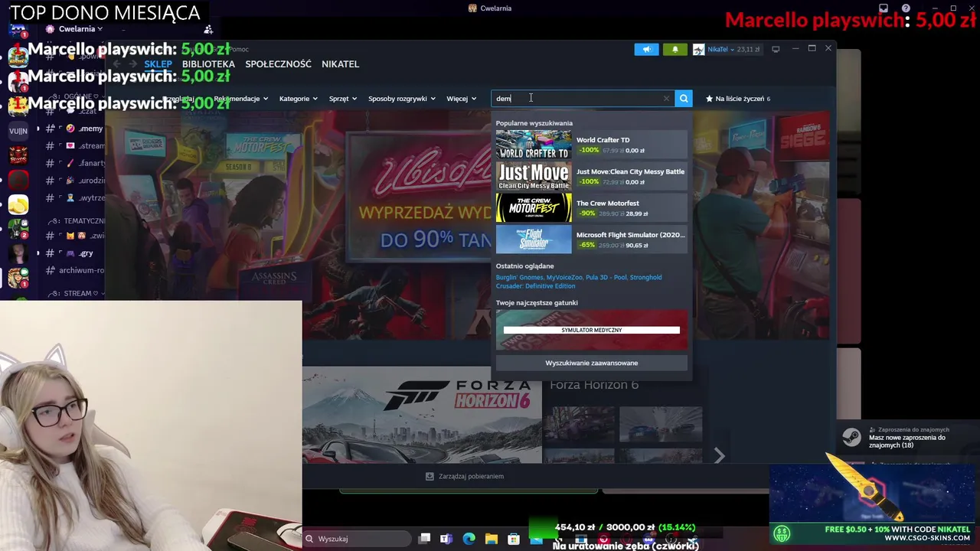Clear the search field with X icon
The width and height of the screenshot is (980, 551).
(666, 98)
